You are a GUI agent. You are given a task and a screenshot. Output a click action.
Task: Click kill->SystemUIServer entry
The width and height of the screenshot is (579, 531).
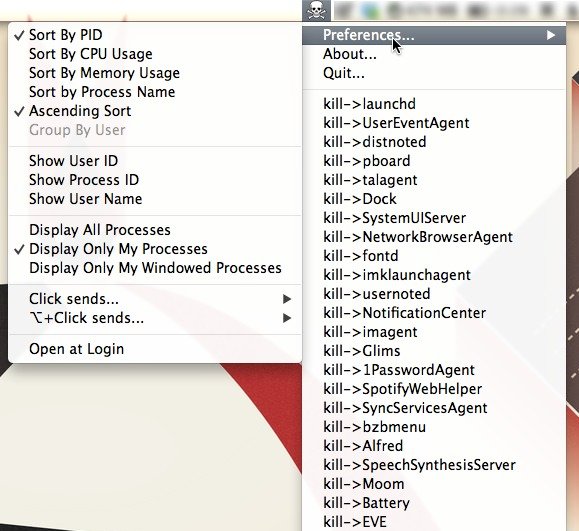[434, 218]
